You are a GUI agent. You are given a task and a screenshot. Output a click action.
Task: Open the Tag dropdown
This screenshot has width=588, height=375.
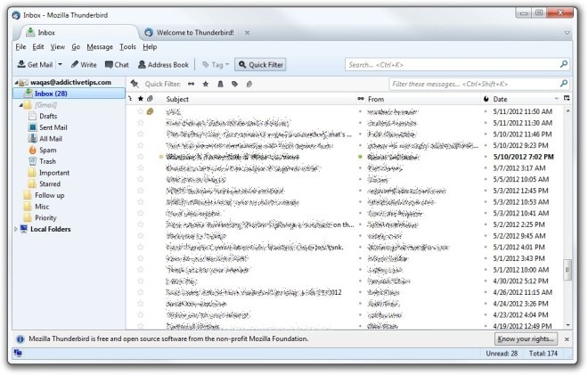[x=216, y=64]
